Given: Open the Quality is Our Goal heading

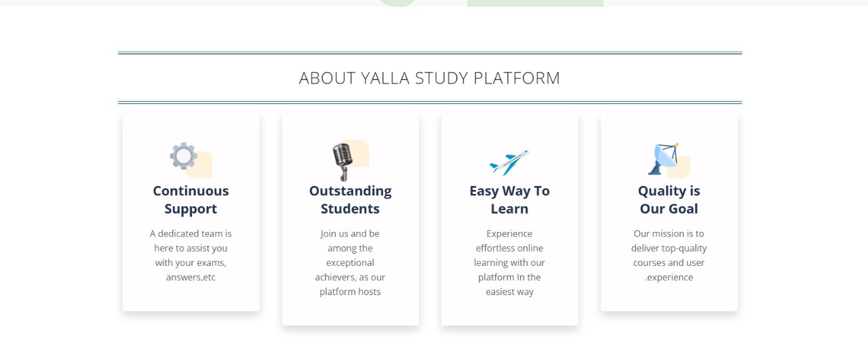Looking at the screenshot, I should 669,199.
